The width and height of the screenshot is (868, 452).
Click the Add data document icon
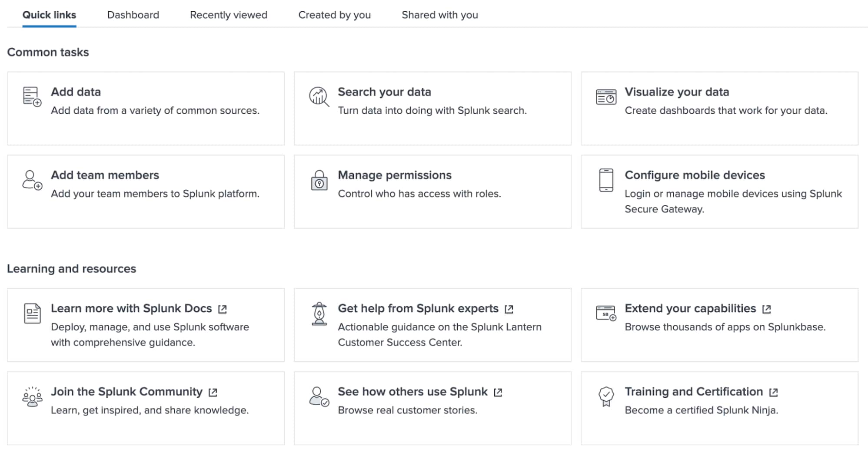click(x=32, y=96)
